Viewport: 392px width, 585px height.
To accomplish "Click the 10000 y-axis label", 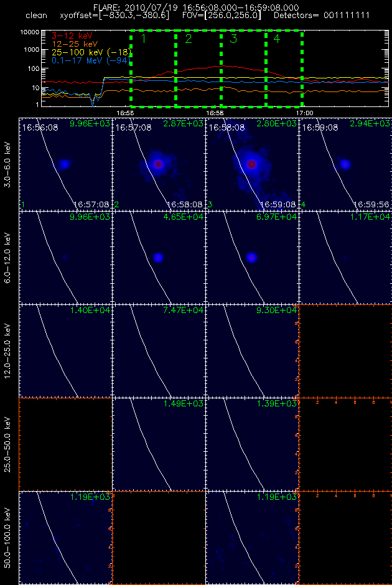I will [30, 32].
